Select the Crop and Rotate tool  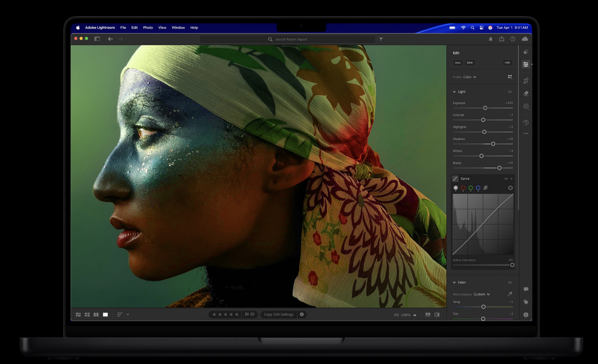tap(526, 81)
